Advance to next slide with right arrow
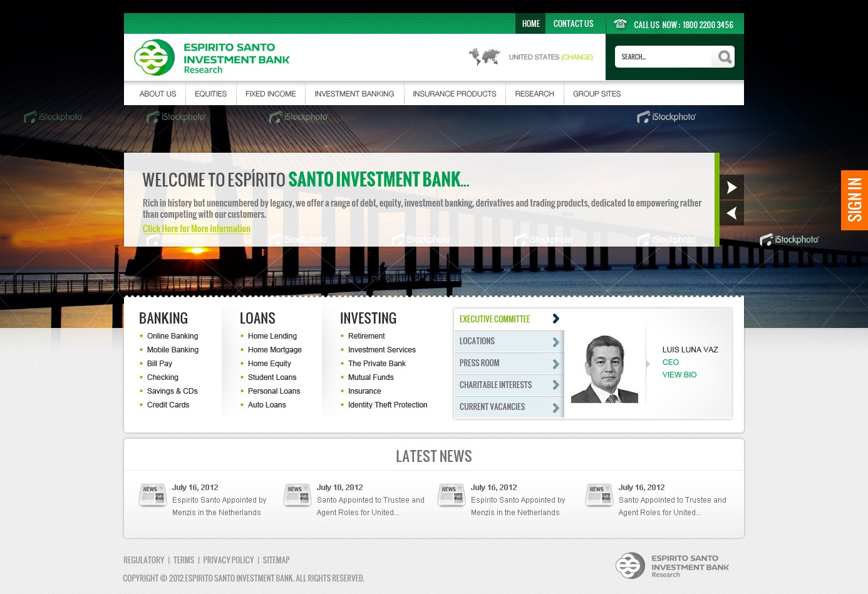868x594 pixels. 731,187
